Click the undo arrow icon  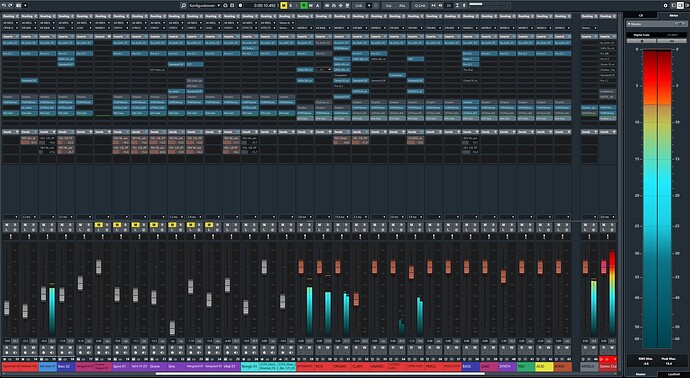[4, 5]
